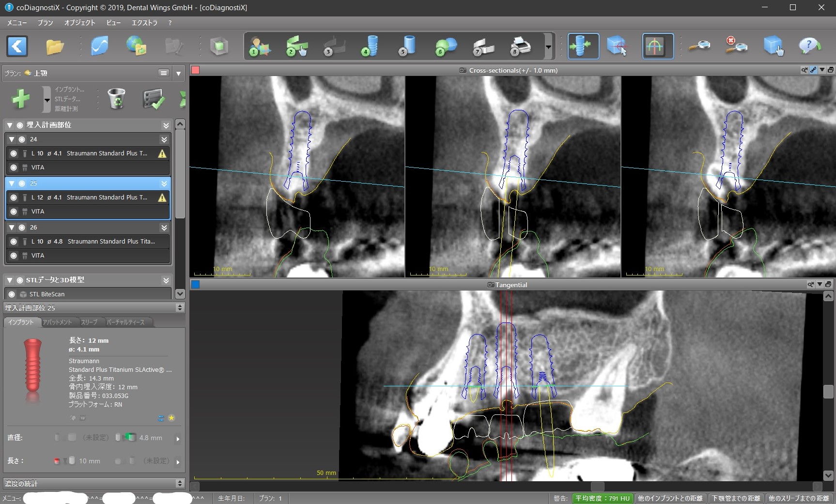Screen dimensions: 836x504
Task: Click 他のインプラントとの距離 status button
Action: pyautogui.click(x=670, y=498)
